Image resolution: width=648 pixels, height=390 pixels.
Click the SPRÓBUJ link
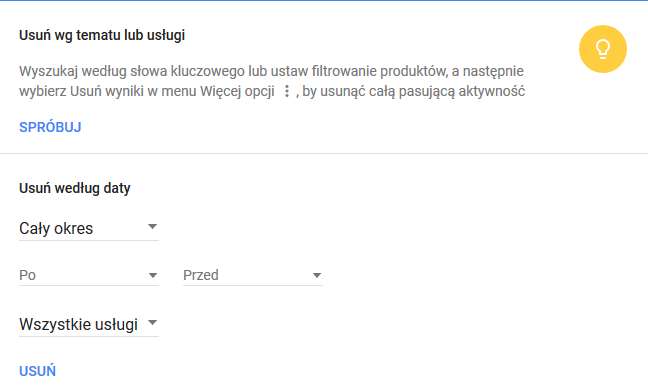(x=50, y=127)
